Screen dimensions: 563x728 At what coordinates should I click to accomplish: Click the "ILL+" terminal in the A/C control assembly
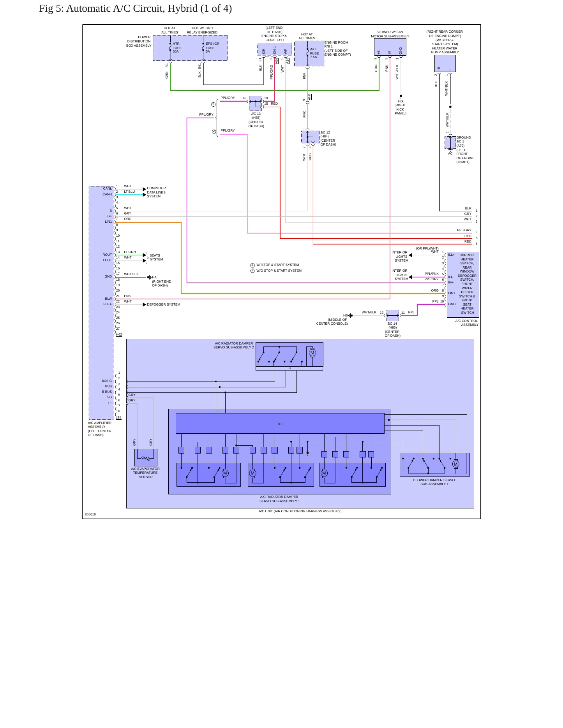tap(451, 255)
